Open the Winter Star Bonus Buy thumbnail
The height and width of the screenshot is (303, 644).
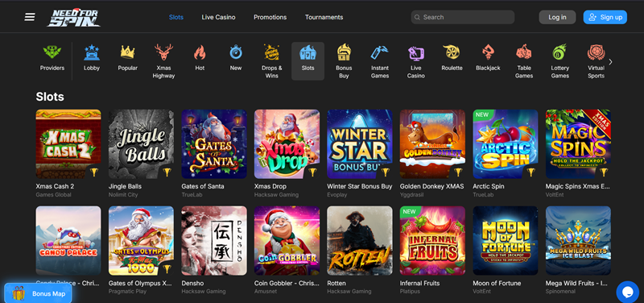coord(359,144)
